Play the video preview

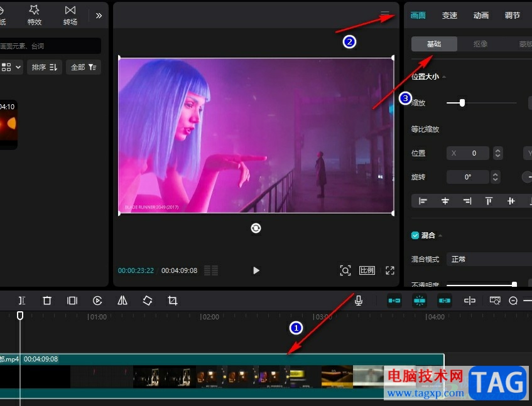point(256,270)
